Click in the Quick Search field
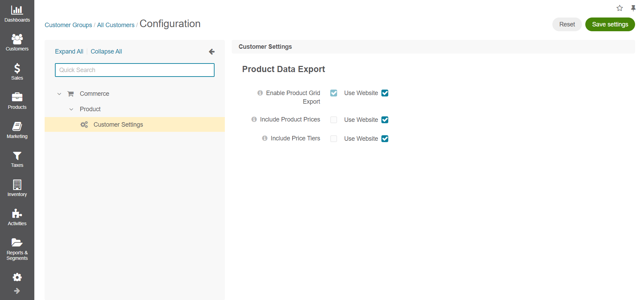Viewport: 644px width, 300px height. pyautogui.click(x=135, y=70)
